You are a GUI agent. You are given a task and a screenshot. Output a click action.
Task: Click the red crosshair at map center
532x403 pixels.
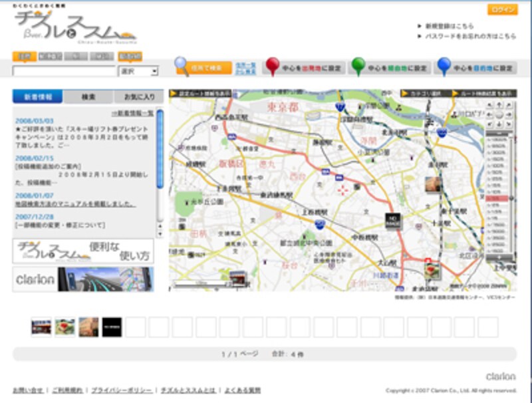coord(344,191)
